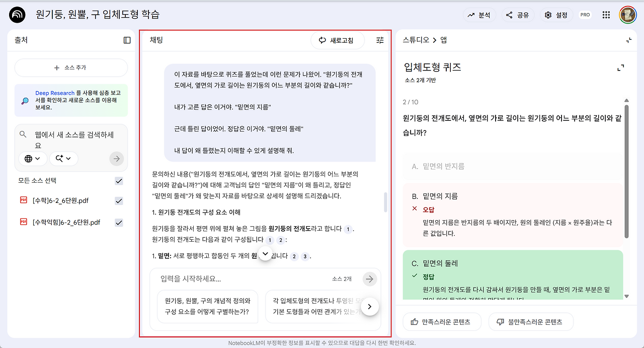Screen dimensions: 644x348
Task: Send the chat message arrow button
Action: pos(370,279)
